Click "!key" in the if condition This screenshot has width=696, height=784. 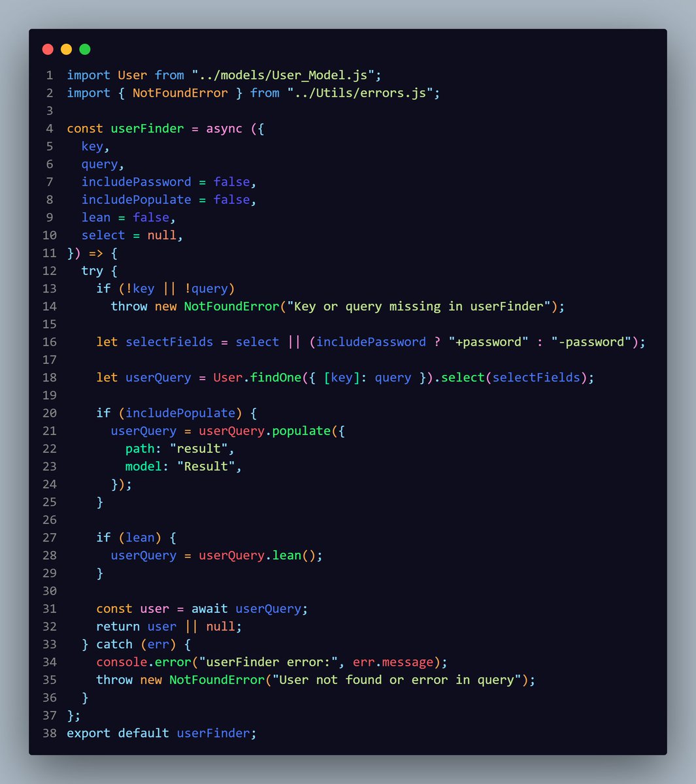click(x=140, y=289)
